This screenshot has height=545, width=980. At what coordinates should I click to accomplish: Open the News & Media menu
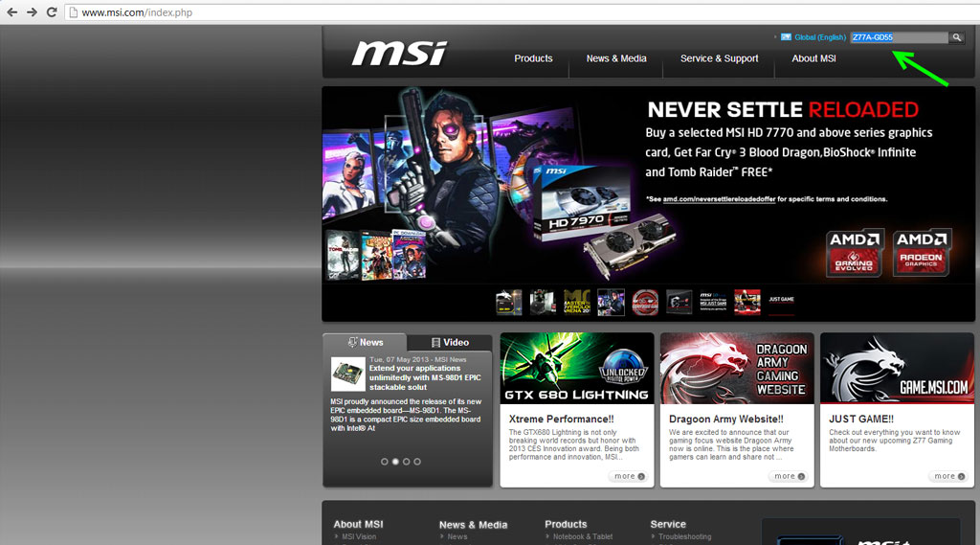[x=616, y=58]
